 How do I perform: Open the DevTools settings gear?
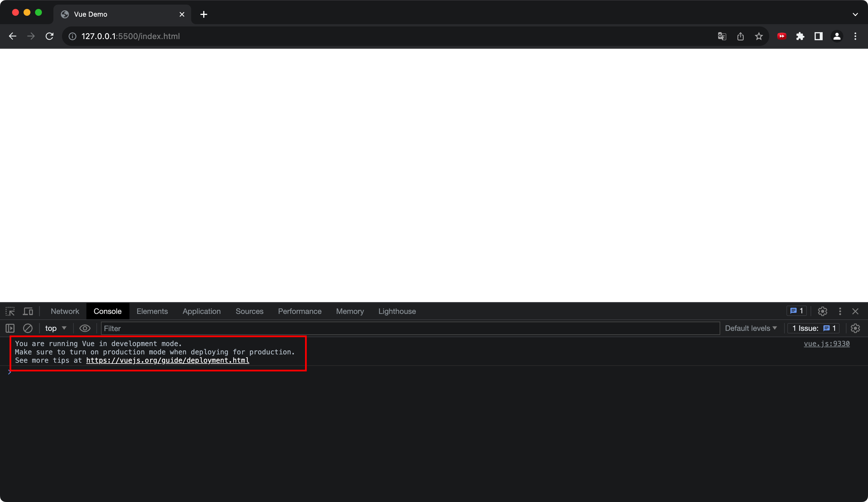click(823, 312)
